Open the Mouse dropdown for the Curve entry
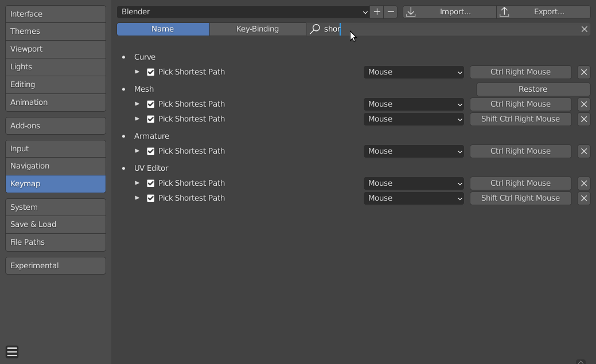The image size is (596, 364). (x=414, y=72)
